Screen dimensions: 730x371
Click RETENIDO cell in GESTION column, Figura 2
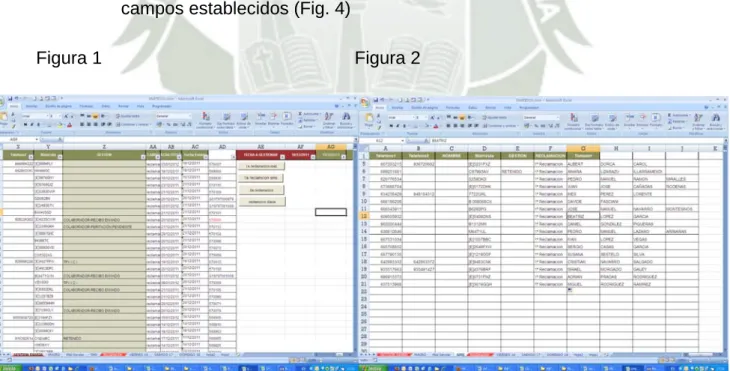coord(517,172)
